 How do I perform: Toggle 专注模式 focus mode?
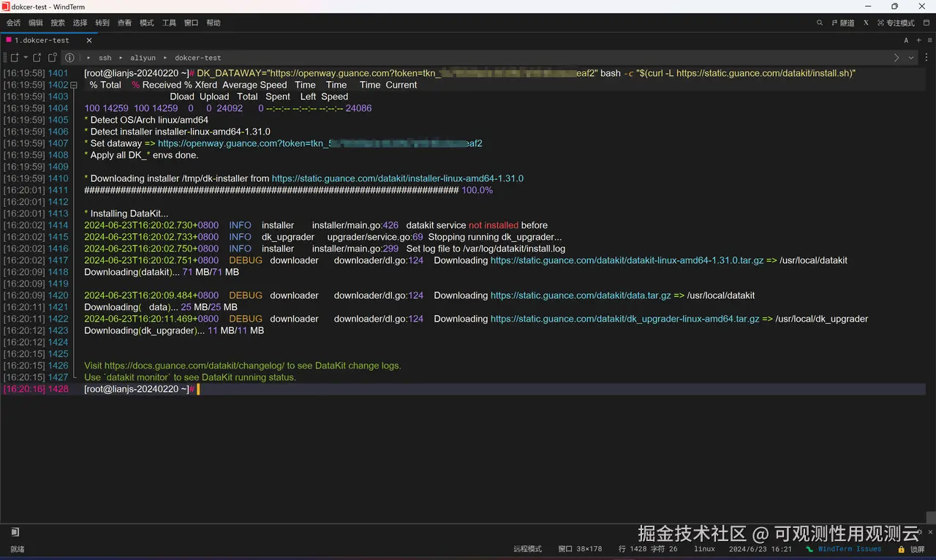click(896, 23)
